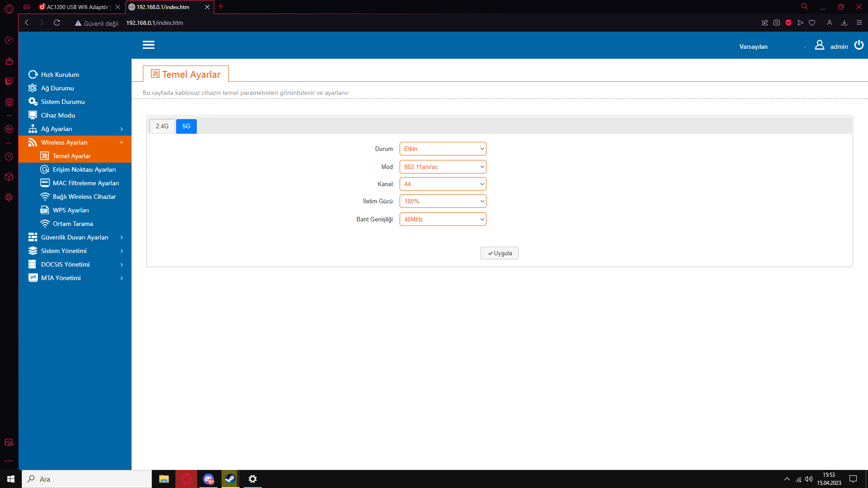868x488 pixels.
Task: Open the Durum dropdown
Action: tap(443, 149)
